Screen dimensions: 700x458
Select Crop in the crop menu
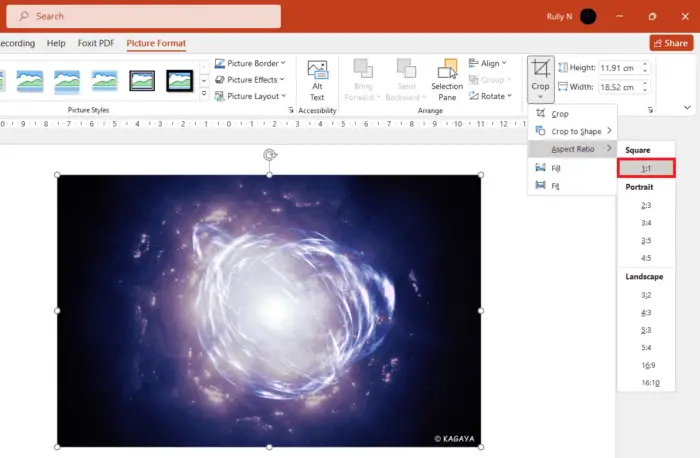coord(572,114)
